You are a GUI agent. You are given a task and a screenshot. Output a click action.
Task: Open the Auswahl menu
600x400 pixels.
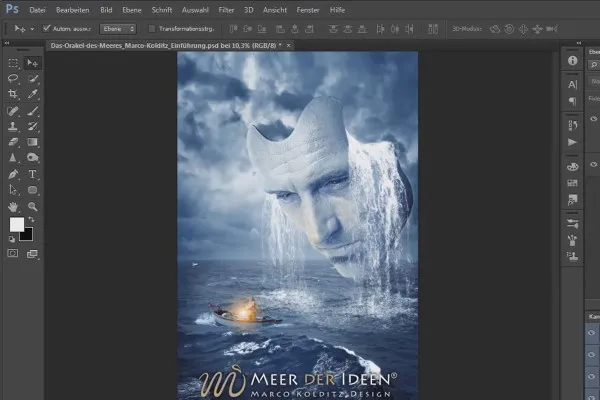coord(195,10)
